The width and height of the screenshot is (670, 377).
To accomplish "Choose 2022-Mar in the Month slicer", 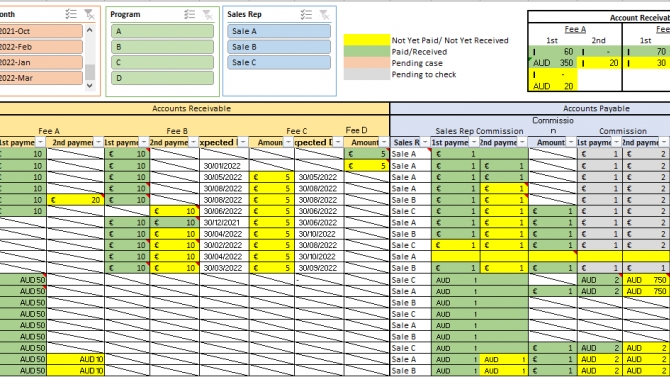I will tap(41, 78).
